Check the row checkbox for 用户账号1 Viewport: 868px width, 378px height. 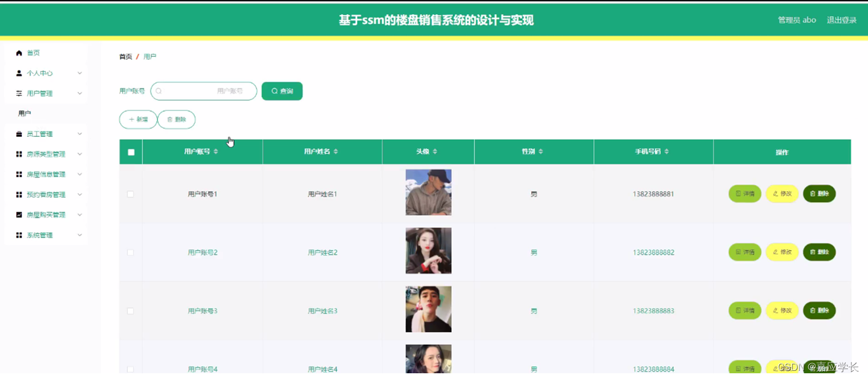pos(131,194)
